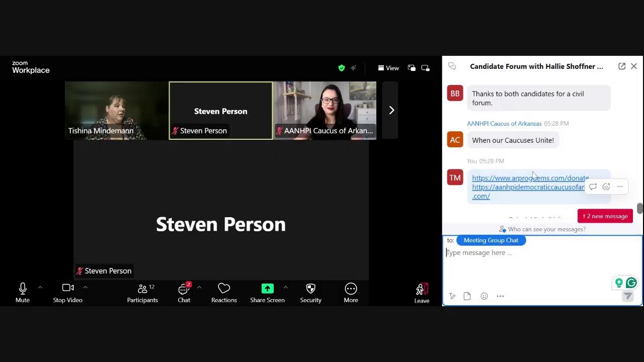This screenshot has width=644, height=362.
Task: Click the Zoom Workplace logo
Action: point(31,67)
